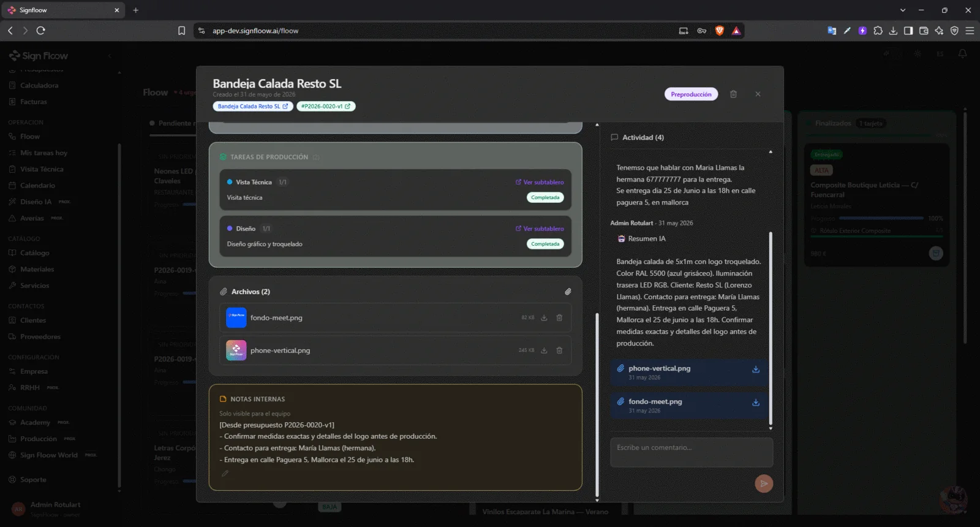Viewport: 980px width, 527px height.
Task: Delete phone-vertical.png from Archivos list
Action: tap(559, 351)
